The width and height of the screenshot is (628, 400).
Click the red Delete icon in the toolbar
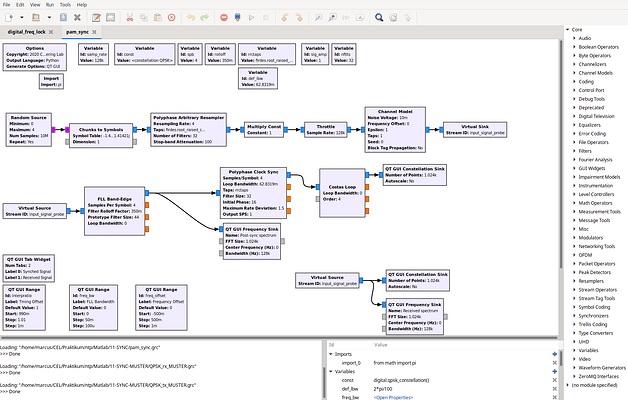171,17
